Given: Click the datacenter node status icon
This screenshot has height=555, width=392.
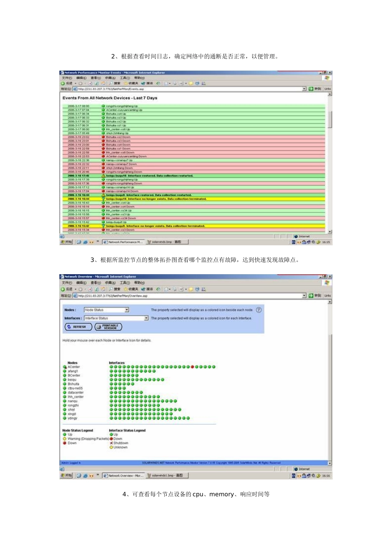Looking at the screenshot, I should [65, 393].
